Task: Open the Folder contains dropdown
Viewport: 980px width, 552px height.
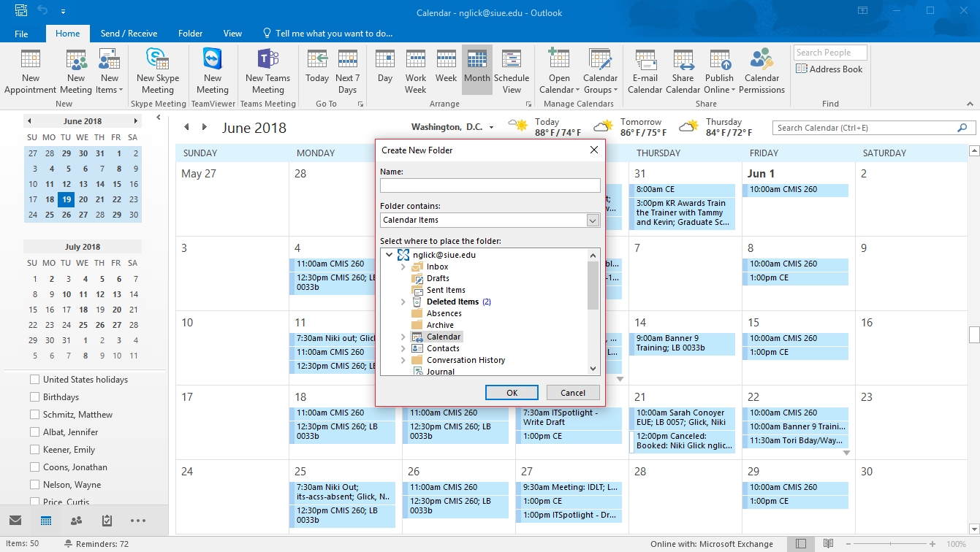Action: (593, 220)
